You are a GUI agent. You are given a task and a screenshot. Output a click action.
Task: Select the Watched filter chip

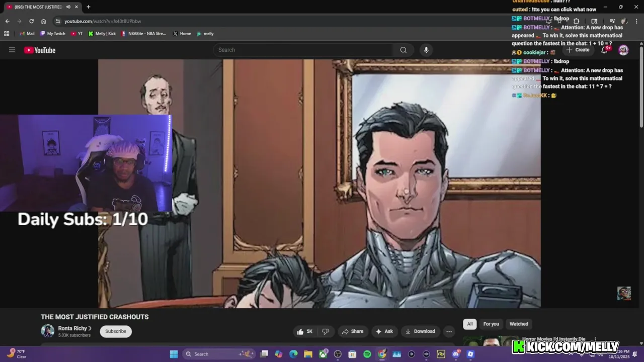[x=519, y=324]
